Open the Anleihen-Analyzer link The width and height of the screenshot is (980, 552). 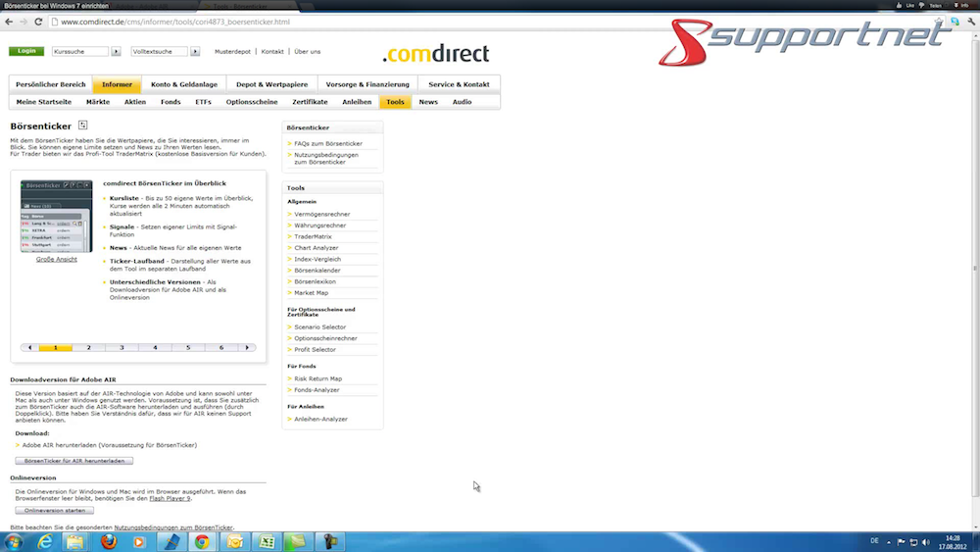320,420
